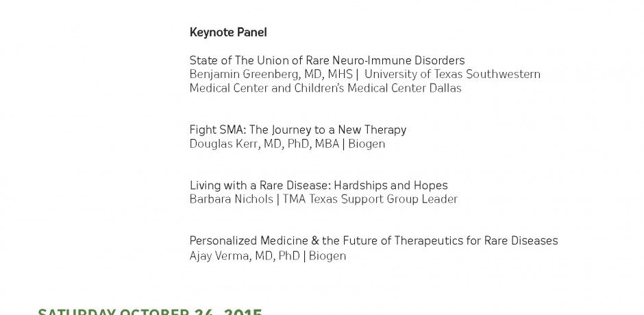Click the green Saturday October 24 heading
This screenshot has width=644, height=315.
(150, 312)
